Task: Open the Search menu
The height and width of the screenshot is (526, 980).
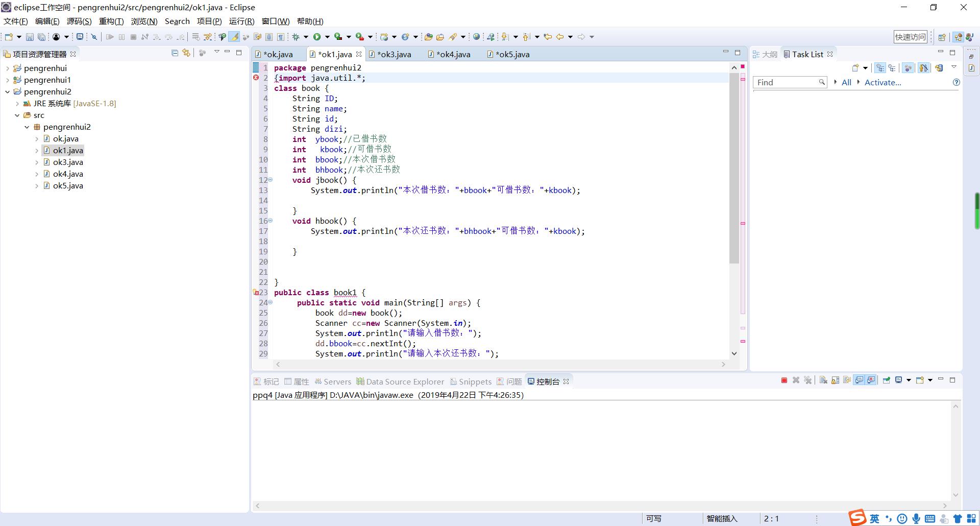Action: coord(177,21)
